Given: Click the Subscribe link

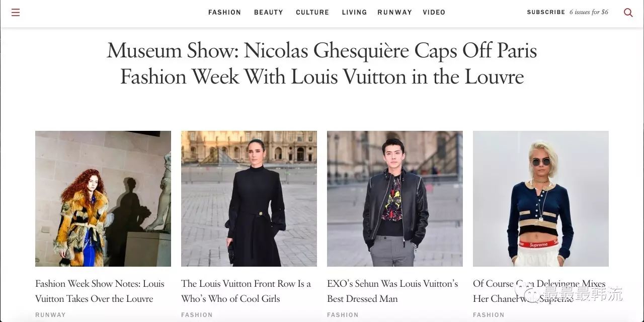Looking at the screenshot, I should tap(546, 12).
